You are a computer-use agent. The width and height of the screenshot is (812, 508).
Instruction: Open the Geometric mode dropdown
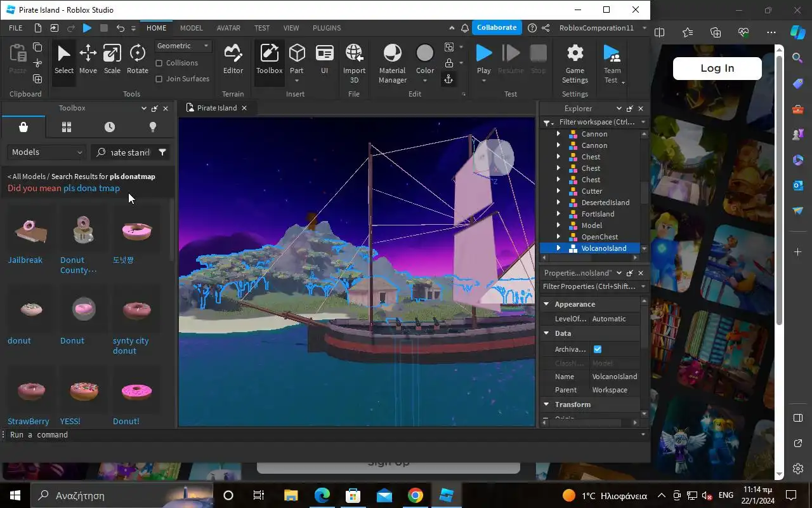[183, 46]
